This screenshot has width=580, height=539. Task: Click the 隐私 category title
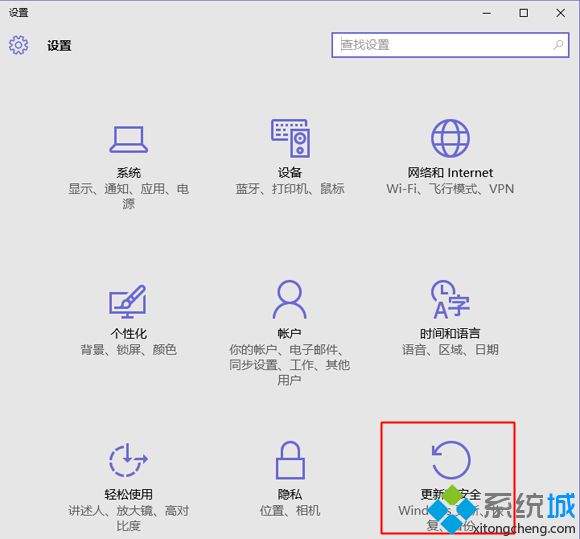[290, 494]
